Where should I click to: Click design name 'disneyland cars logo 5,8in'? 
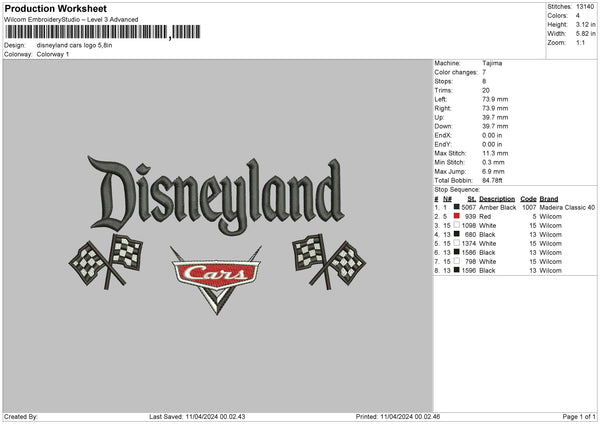74,45
